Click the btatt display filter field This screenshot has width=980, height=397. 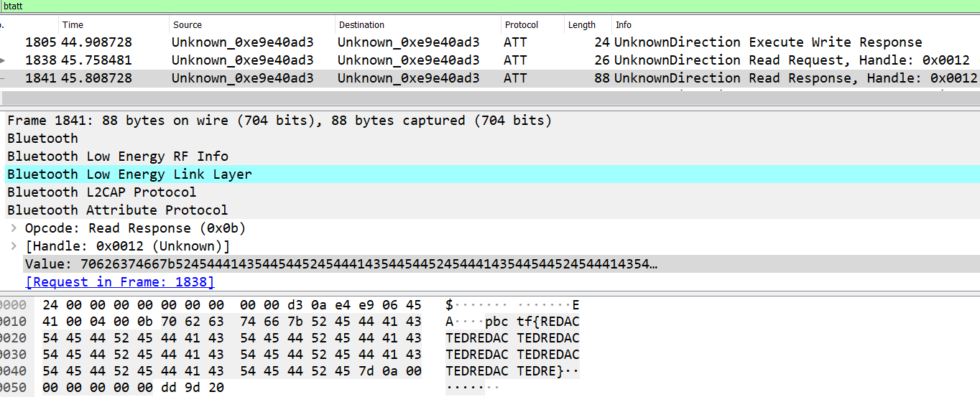coord(490,5)
